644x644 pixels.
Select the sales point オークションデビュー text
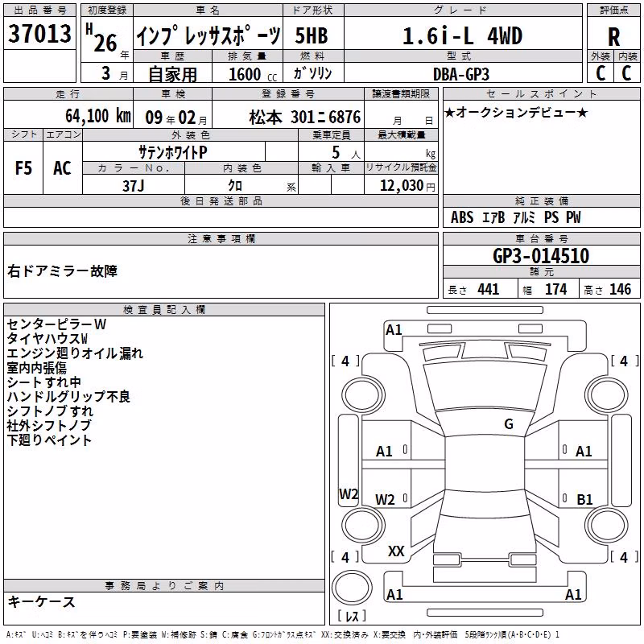pos(517,112)
